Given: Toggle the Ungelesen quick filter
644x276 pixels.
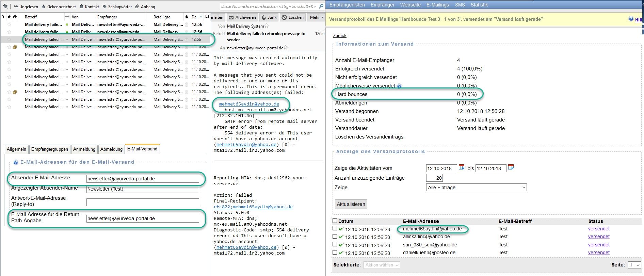Looking at the screenshot, I should (26, 6).
